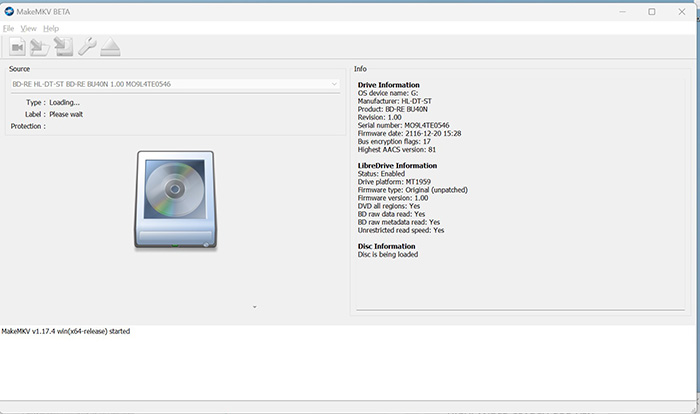This screenshot has width=700, height=414.
Task: Click the 'Label : Please wait' line
Action: (x=54, y=114)
